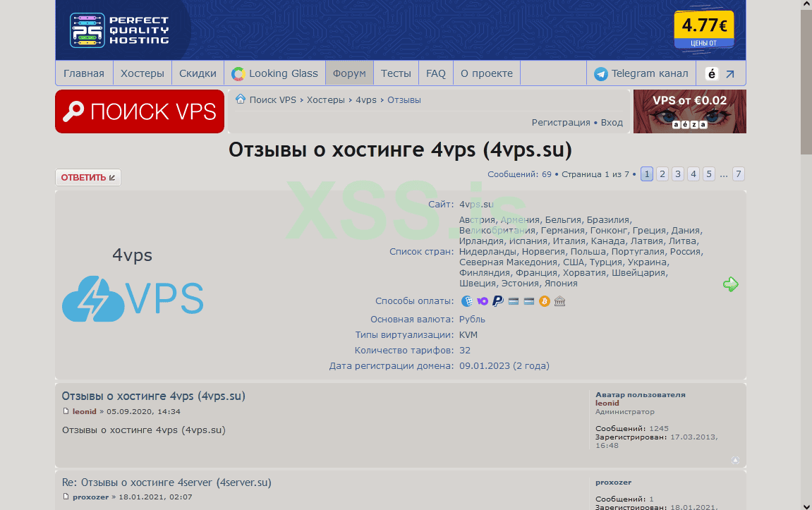Image resolution: width=812 pixels, height=510 pixels.
Task: Open the FAQ menu item
Action: pyautogui.click(x=436, y=73)
